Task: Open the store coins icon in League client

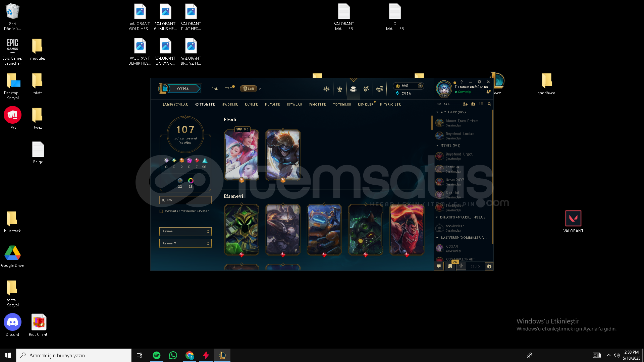Action: [x=380, y=89]
